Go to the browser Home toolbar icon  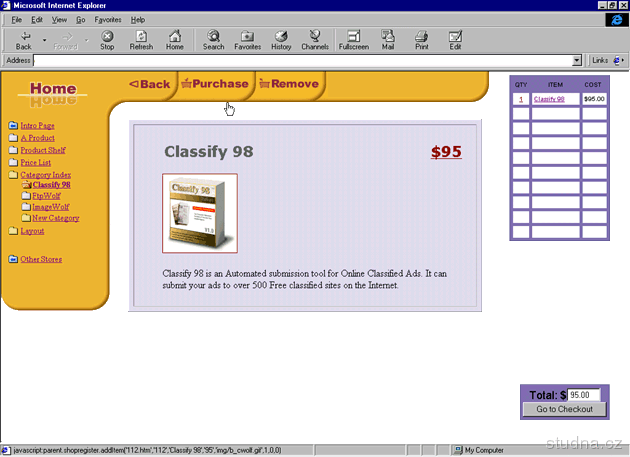(174, 36)
